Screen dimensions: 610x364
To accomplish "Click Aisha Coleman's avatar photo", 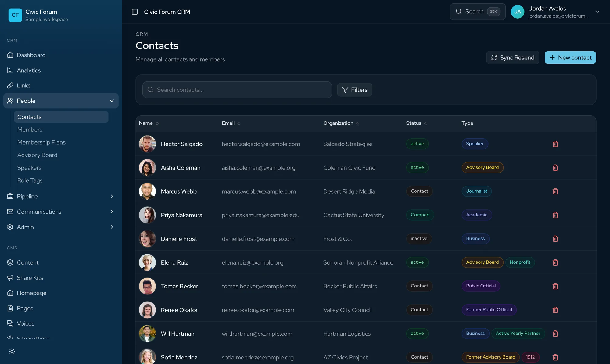I will [x=147, y=168].
